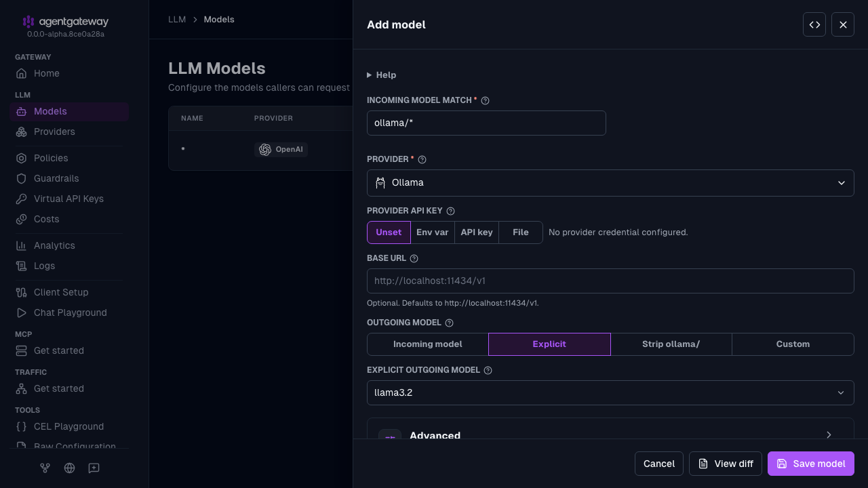Click the Client Setup icon

22,292
